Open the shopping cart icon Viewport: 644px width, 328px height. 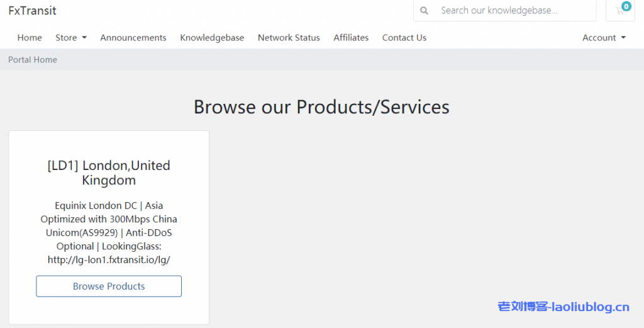click(x=618, y=11)
